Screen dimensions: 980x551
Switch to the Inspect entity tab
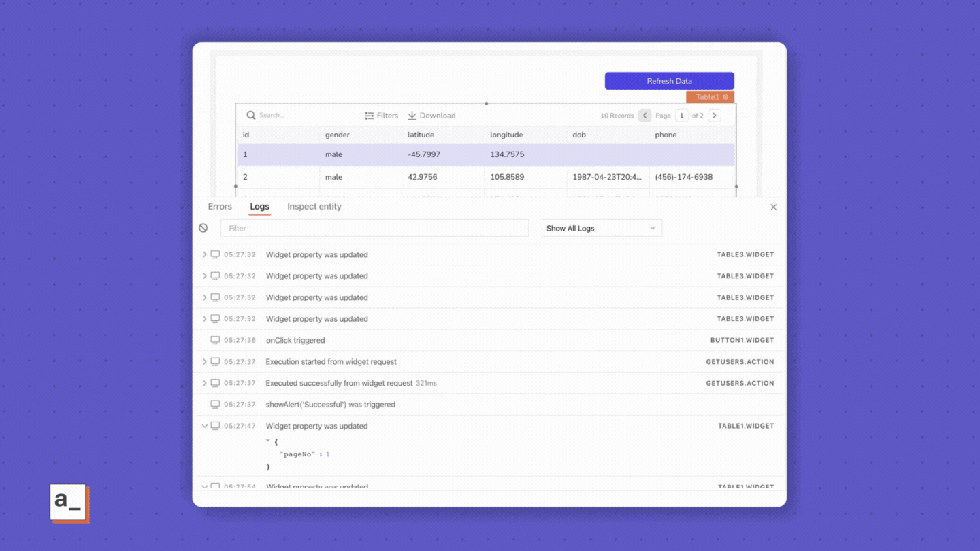[x=314, y=207]
